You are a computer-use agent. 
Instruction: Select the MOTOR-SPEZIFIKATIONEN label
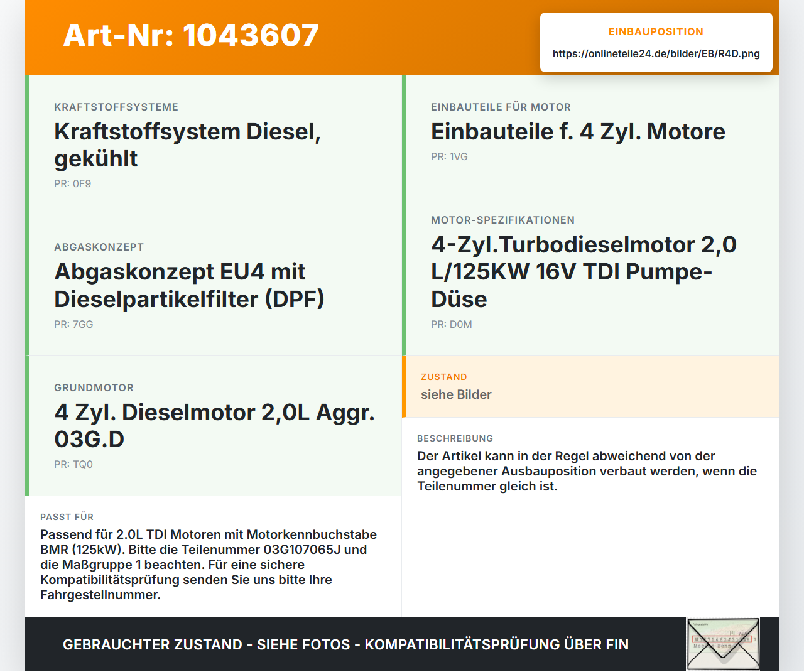[503, 220]
